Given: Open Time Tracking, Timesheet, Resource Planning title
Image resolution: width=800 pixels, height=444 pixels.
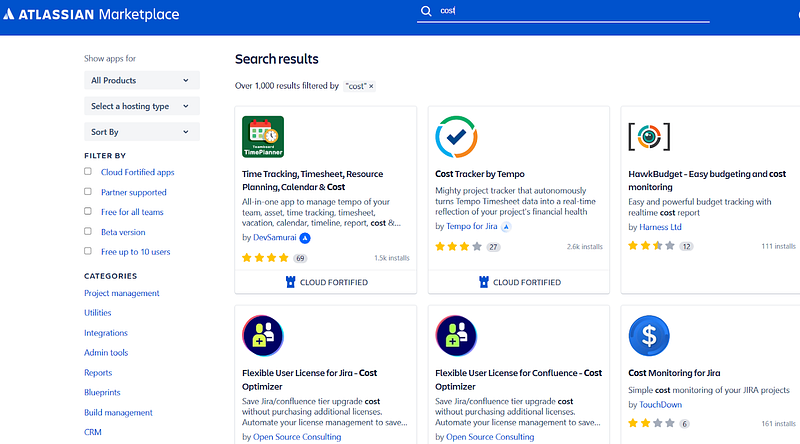Looking at the screenshot, I should pos(312,181).
